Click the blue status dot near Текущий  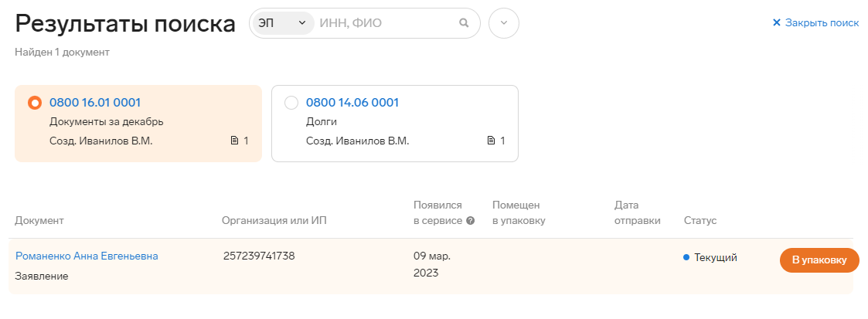(686, 258)
